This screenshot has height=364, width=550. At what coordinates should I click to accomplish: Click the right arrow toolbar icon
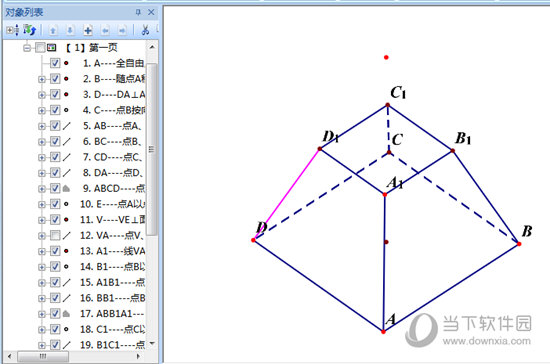(x=122, y=31)
